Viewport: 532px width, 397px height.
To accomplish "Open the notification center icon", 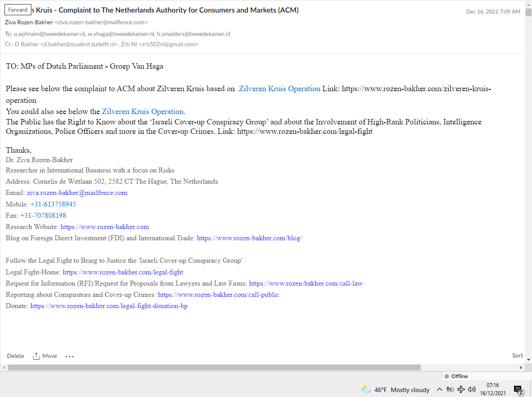I will point(518,390).
